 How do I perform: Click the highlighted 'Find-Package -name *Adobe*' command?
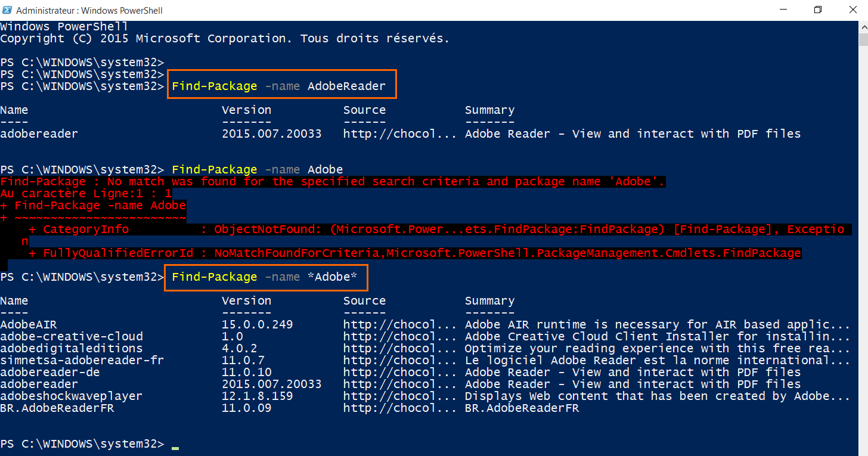(x=264, y=277)
